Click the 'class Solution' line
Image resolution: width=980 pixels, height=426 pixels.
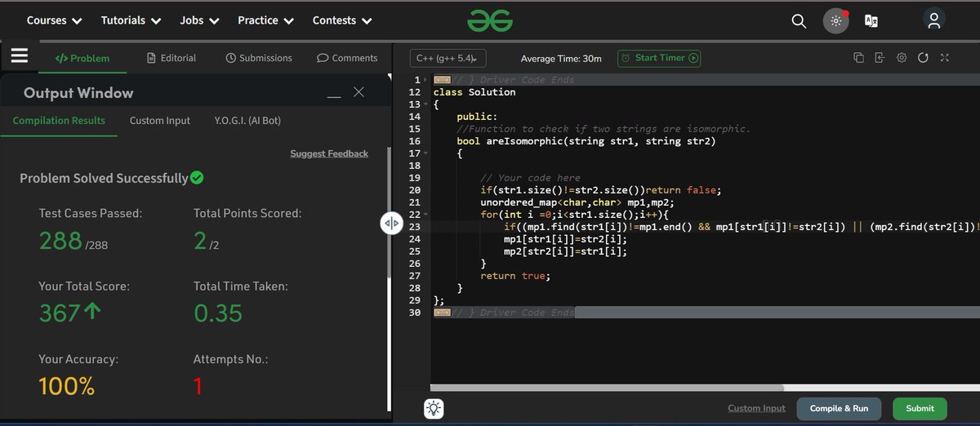[x=474, y=92]
